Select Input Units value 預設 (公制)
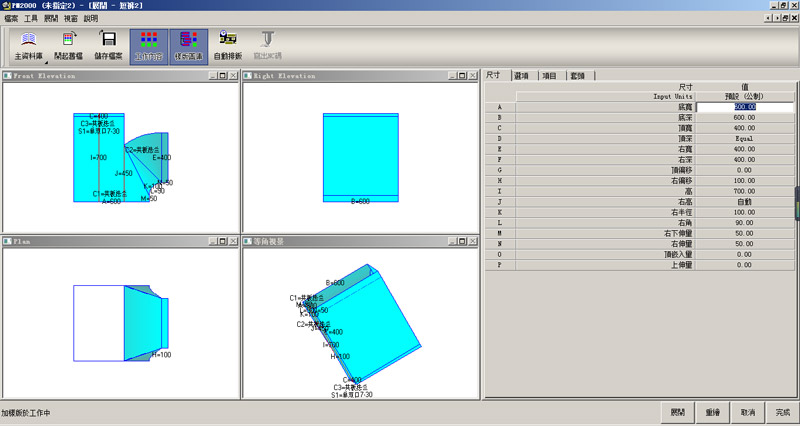The width and height of the screenshot is (800, 426). point(745,96)
